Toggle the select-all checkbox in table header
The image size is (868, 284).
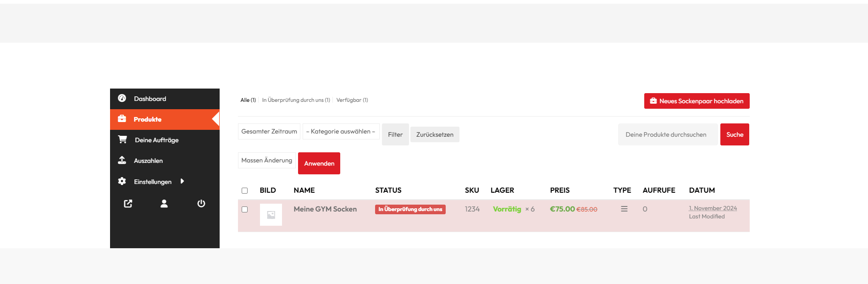[x=244, y=190]
